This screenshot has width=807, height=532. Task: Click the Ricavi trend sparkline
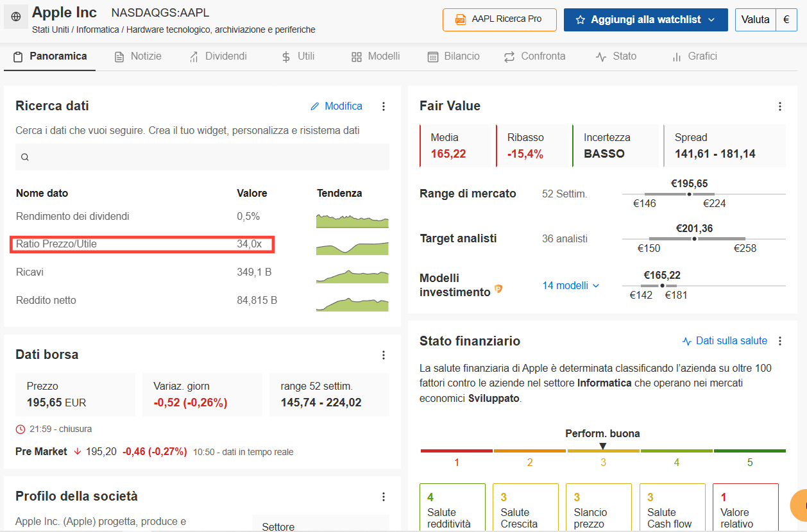352,276
